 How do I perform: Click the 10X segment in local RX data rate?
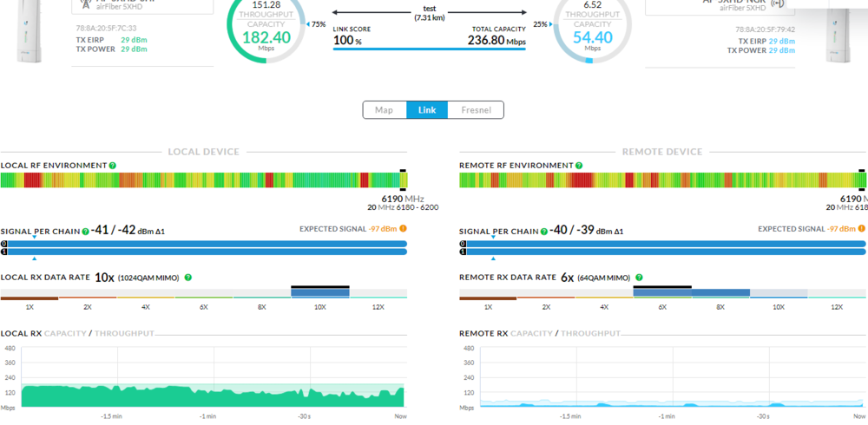319,293
